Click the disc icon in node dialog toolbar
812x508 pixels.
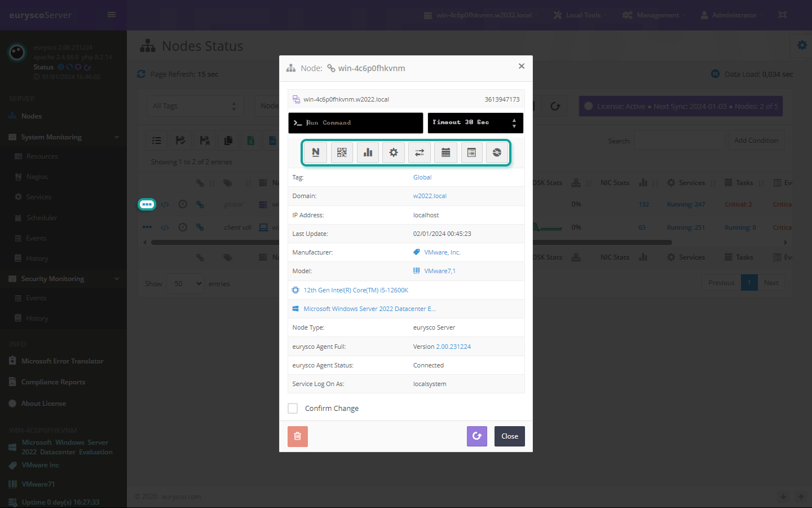497,152
